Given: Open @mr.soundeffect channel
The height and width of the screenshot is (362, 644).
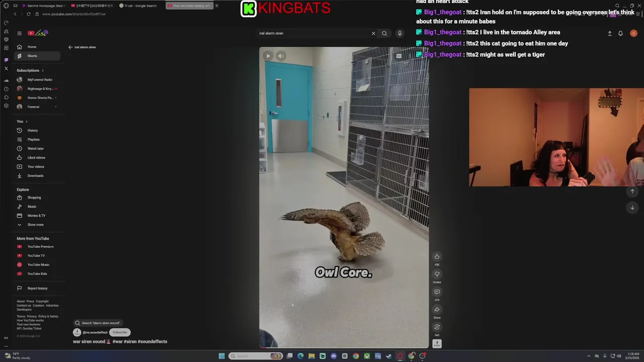Looking at the screenshot, I should click(x=95, y=332).
